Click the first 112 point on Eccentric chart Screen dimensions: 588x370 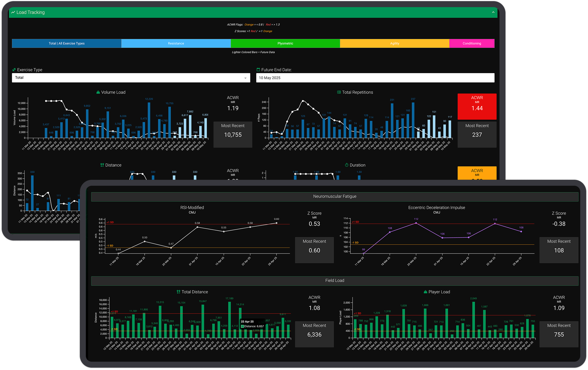(x=416, y=223)
